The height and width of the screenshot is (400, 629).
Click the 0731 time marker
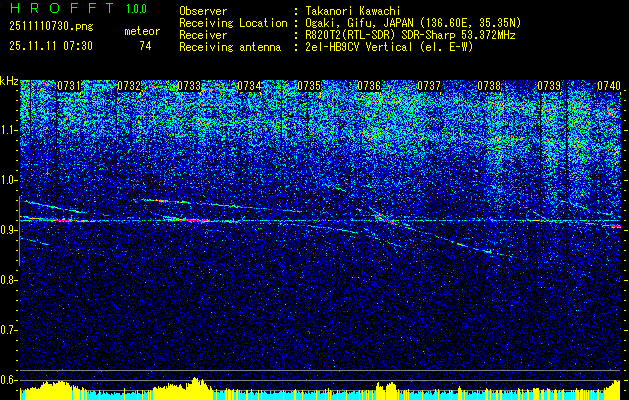click(69, 86)
